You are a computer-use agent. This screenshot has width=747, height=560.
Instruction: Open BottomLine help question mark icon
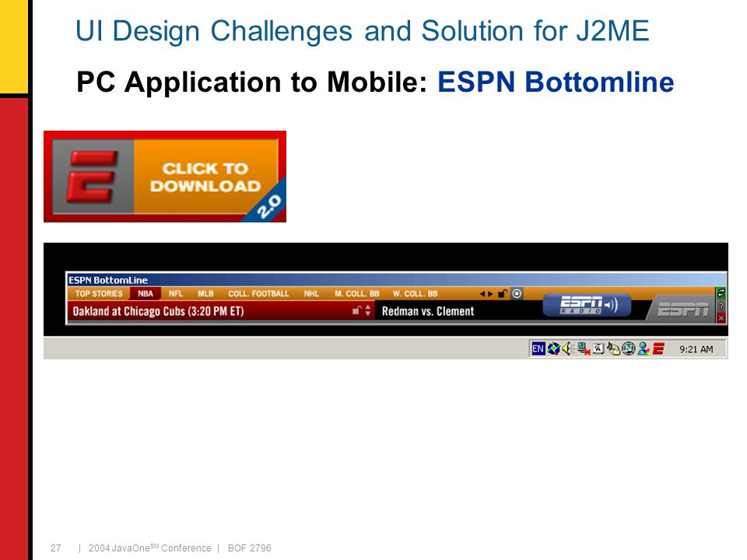pyautogui.click(x=721, y=306)
